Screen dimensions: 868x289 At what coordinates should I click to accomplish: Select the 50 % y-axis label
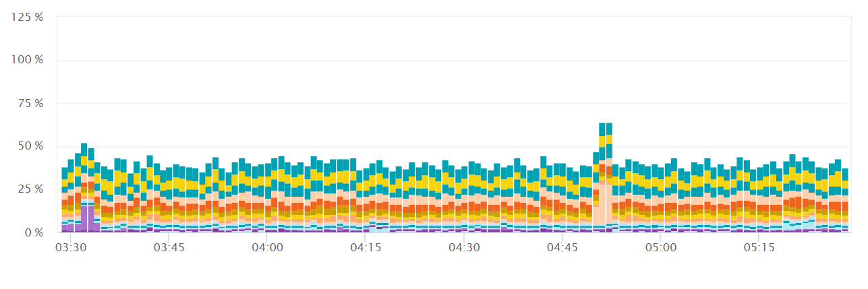(x=29, y=146)
